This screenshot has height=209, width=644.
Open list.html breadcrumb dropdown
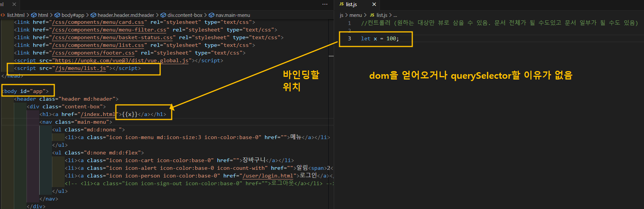16,15
